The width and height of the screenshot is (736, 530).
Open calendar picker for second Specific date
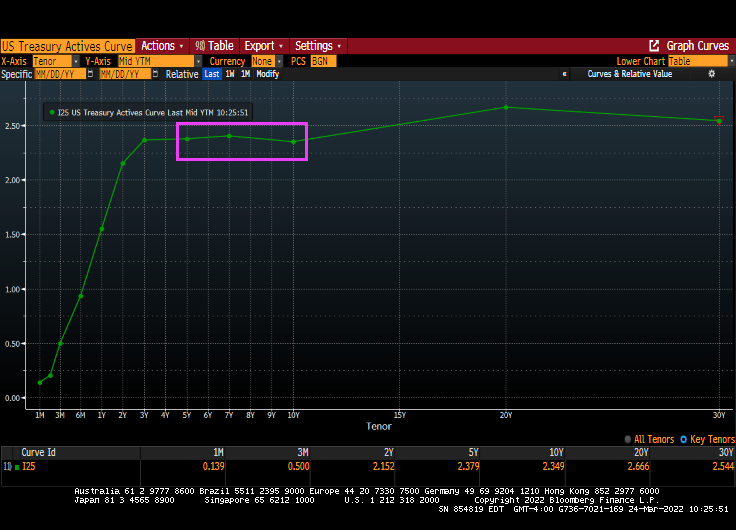154,74
